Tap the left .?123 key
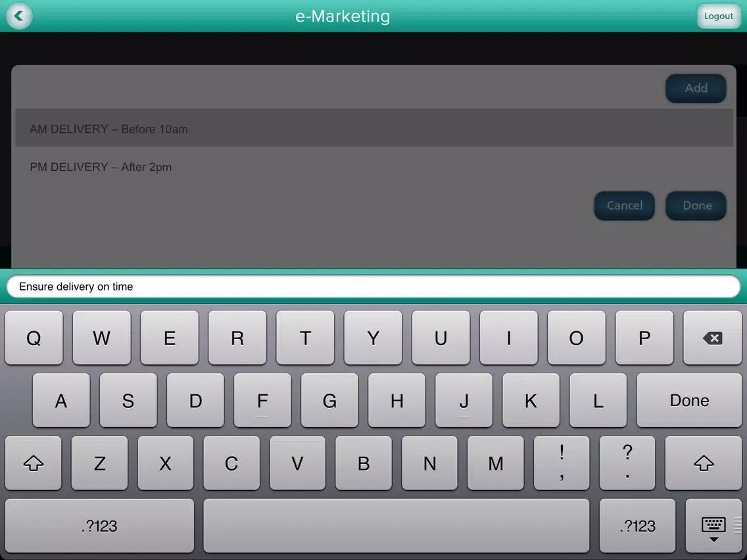 [x=99, y=526]
